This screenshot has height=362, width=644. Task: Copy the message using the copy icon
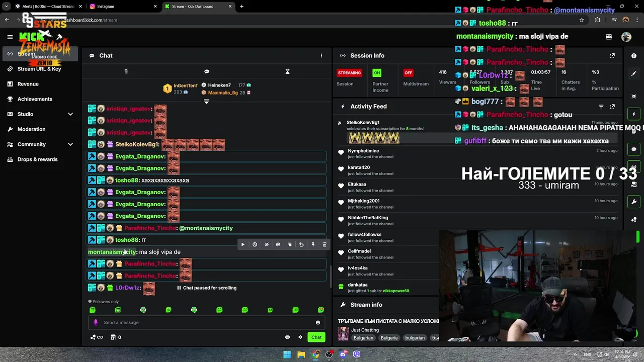[289, 244]
